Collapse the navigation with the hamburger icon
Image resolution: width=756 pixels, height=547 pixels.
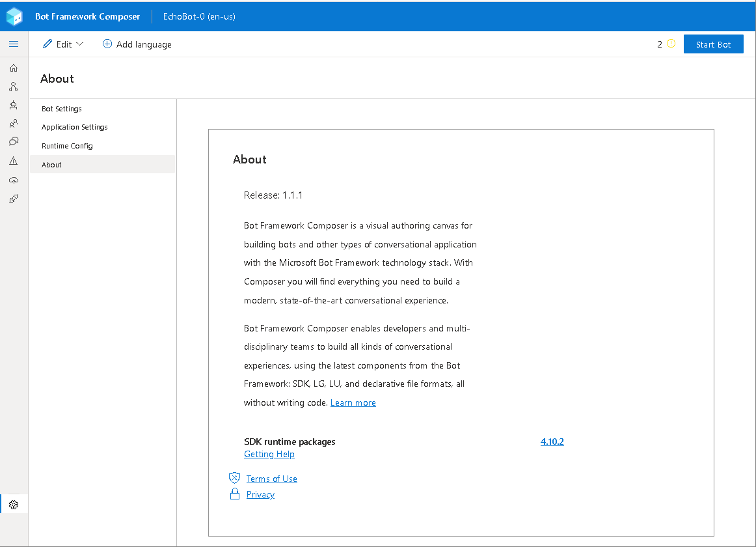14,44
